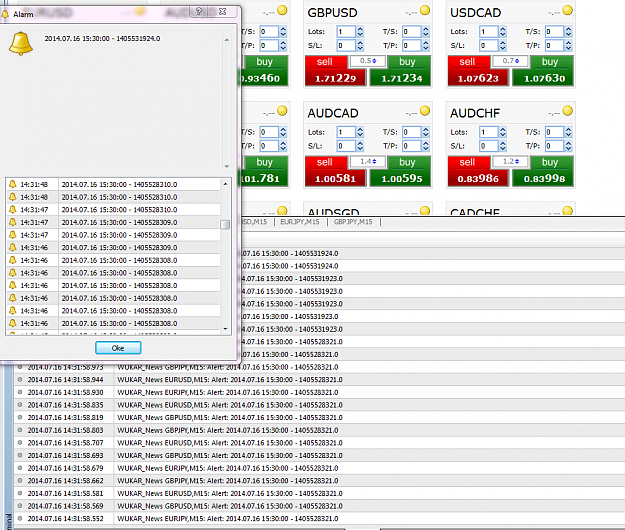This screenshot has width=625, height=530.
Task: Click the log row icon for 14:31:58.581
Action: pos(20,493)
